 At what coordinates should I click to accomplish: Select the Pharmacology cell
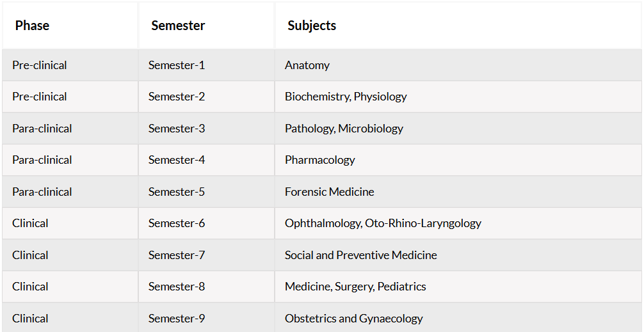[x=458, y=160]
